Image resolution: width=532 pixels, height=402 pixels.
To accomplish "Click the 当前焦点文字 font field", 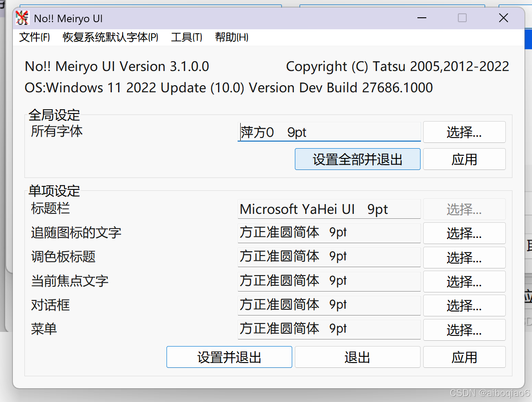I will (x=329, y=281).
